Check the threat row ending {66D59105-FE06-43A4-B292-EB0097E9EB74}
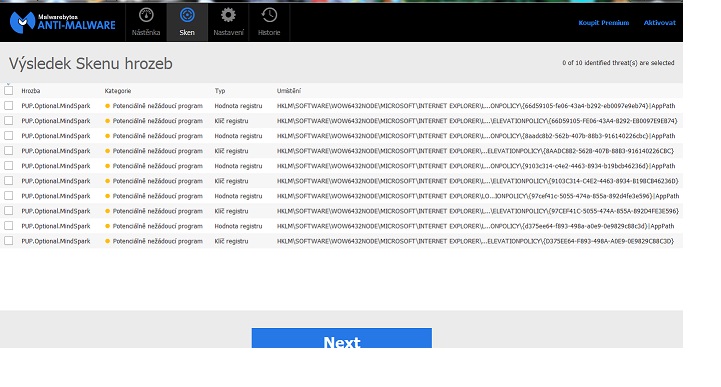This screenshot has height=387, width=721. click(9, 120)
